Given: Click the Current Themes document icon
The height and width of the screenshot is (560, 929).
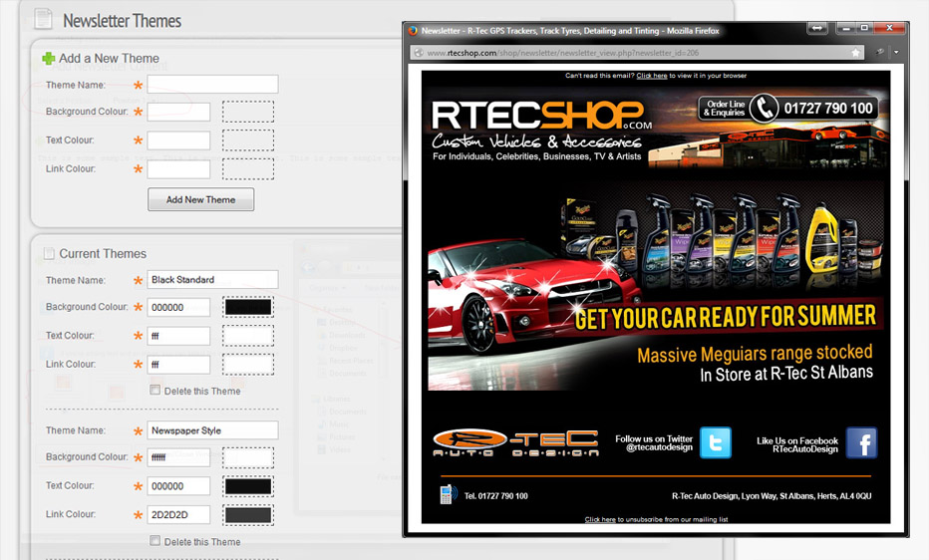Looking at the screenshot, I should (49, 254).
